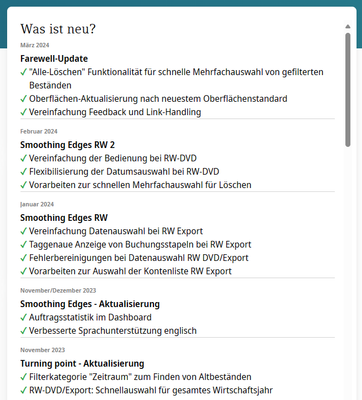Click the Smoothing Edges - Aktualisierung heading
Image resolution: width=362 pixels, height=400 pixels.
pyautogui.click(x=90, y=304)
